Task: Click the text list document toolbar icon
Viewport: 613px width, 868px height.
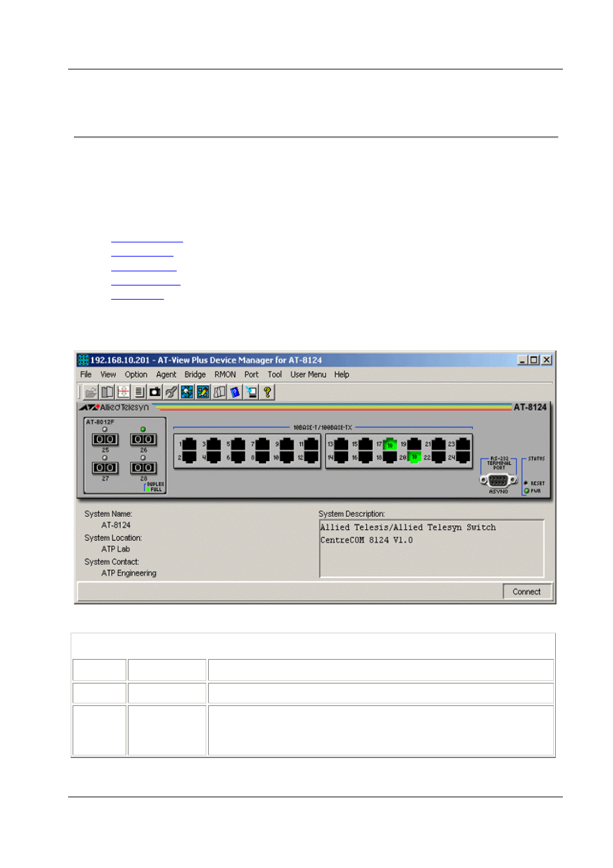Action: click(x=139, y=392)
